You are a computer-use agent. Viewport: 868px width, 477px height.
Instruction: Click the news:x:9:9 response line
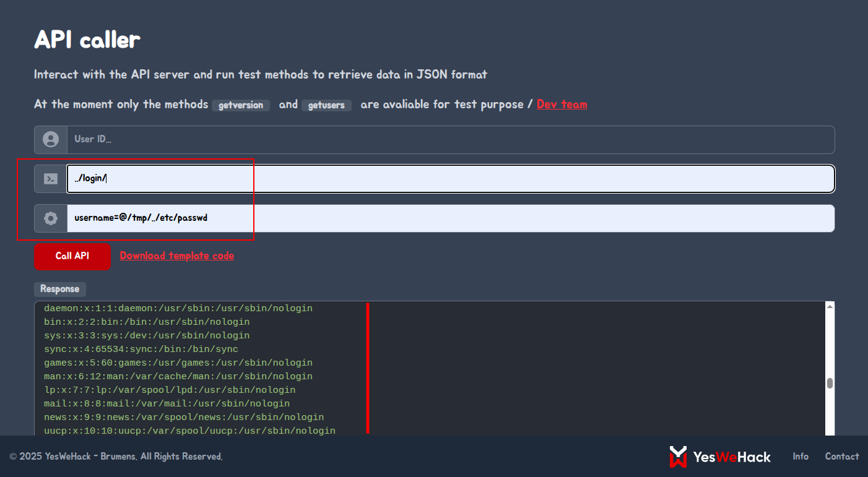pyautogui.click(x=184, y=417)
